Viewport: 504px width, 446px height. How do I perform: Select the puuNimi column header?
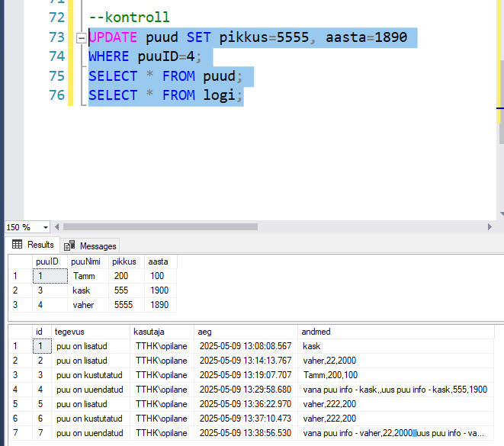pos(87,262)
